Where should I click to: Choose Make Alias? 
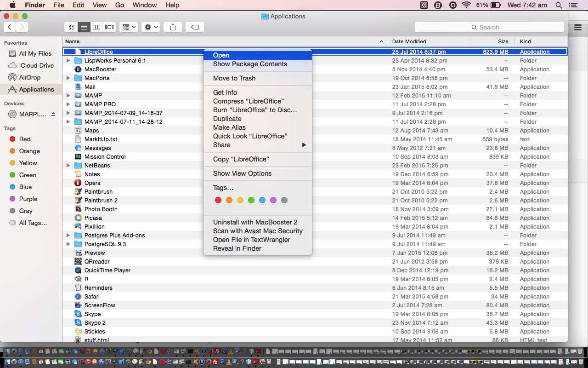click(x=258, y=127)
